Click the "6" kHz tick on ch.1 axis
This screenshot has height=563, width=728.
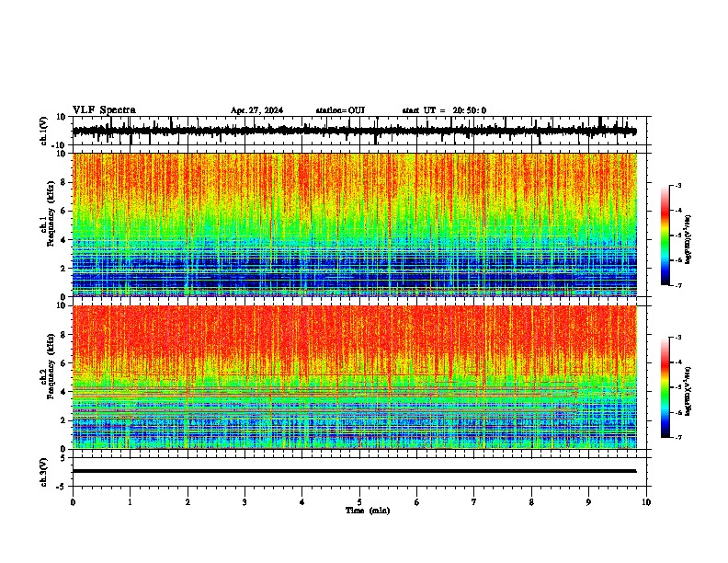point(65,211)
